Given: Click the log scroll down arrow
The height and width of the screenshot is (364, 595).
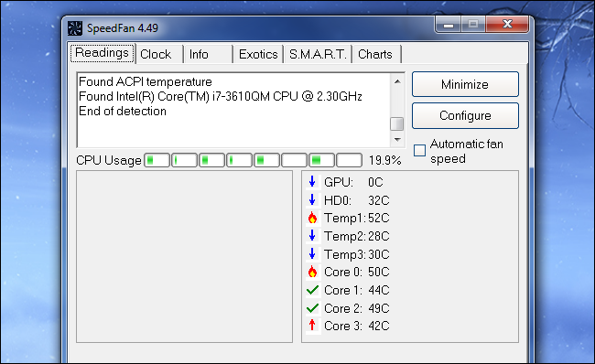Looking at the screenshot, I should pyautogui.click(x=397, y=140).
